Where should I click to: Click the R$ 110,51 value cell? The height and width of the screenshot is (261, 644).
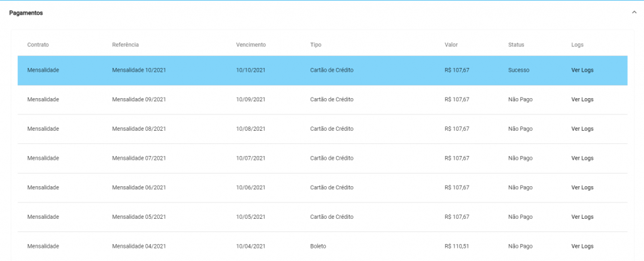coord(457,246)
